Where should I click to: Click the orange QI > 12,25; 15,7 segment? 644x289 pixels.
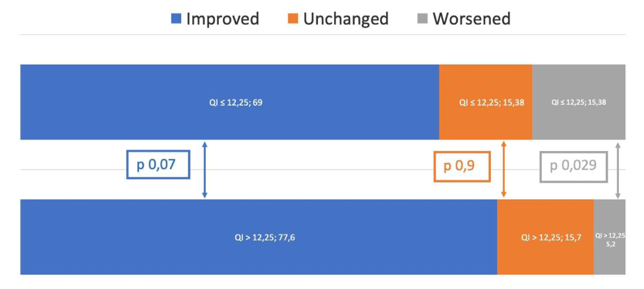[545, 237]
